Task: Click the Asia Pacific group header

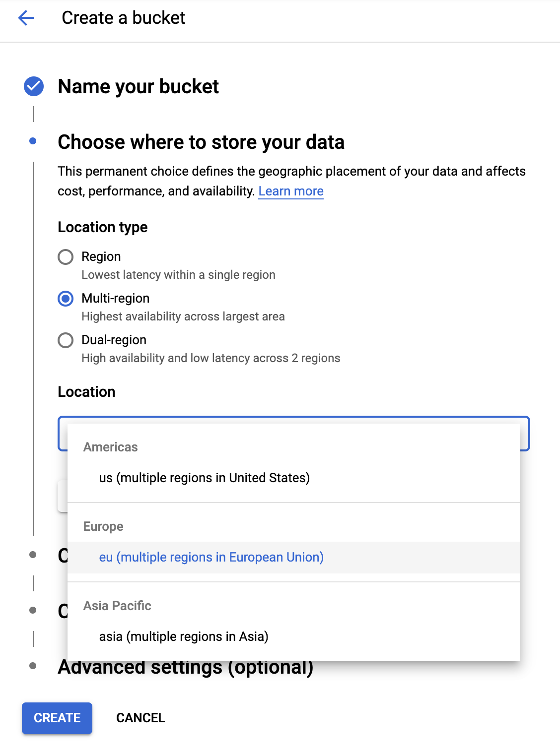Action: (x=117, y=606)
